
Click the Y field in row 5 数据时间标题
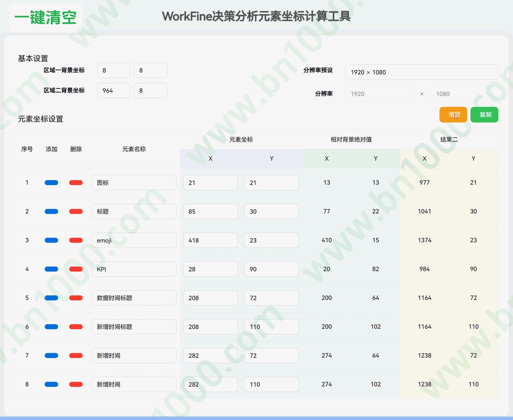point(272,298)
